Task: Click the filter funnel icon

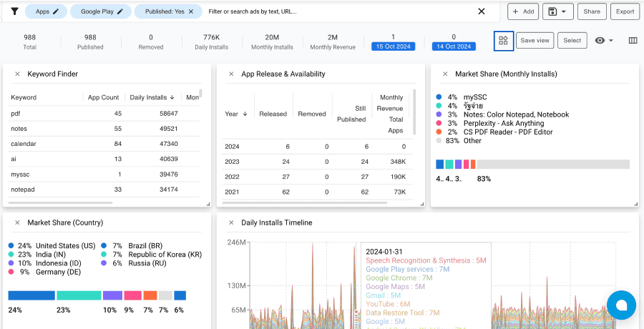Action: tap(14, 11)
